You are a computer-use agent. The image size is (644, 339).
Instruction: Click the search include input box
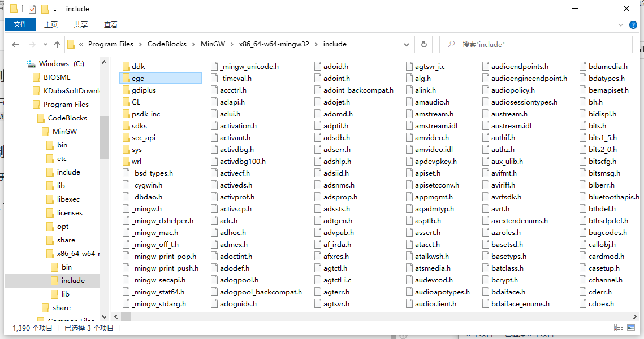(x=536, y=44)
